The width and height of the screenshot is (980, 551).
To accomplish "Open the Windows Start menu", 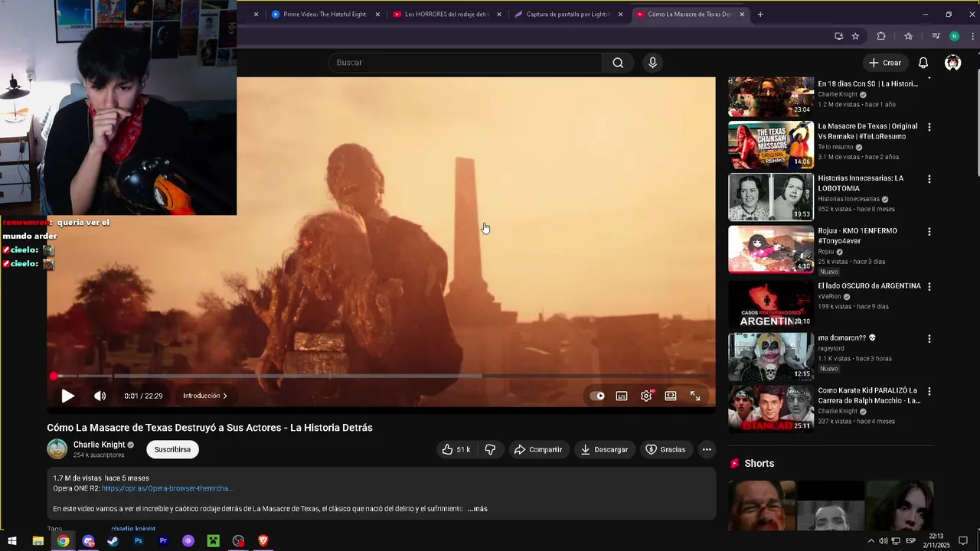I will [x=12, y=541].
